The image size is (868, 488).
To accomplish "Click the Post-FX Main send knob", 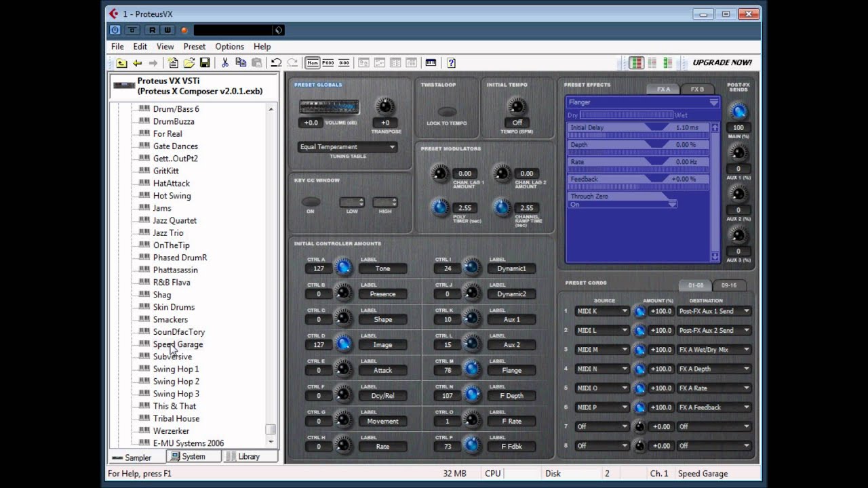I will tap(738, 111).
